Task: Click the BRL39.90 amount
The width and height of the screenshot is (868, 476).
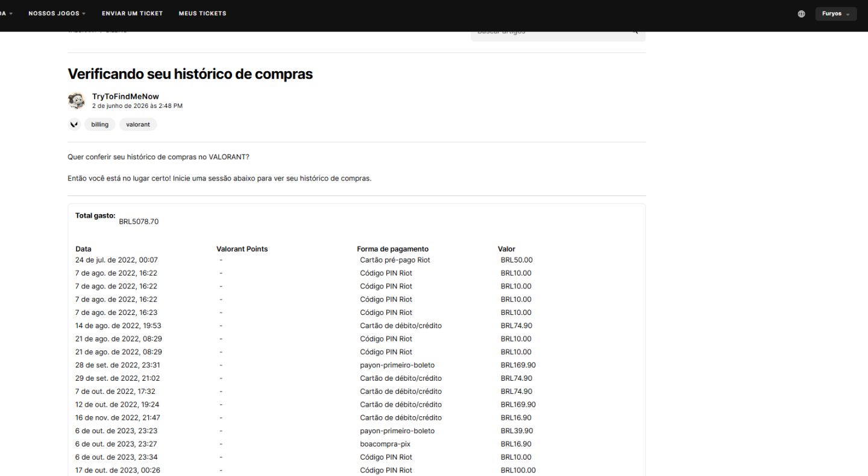Action: [517, 431]
